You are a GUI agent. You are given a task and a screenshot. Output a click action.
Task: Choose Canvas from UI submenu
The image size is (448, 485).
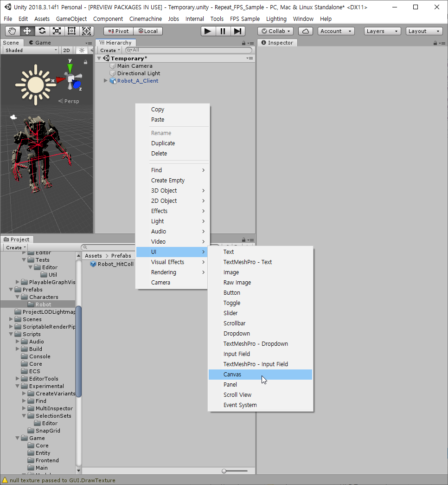pyautogui.click(x=260, y=374)
